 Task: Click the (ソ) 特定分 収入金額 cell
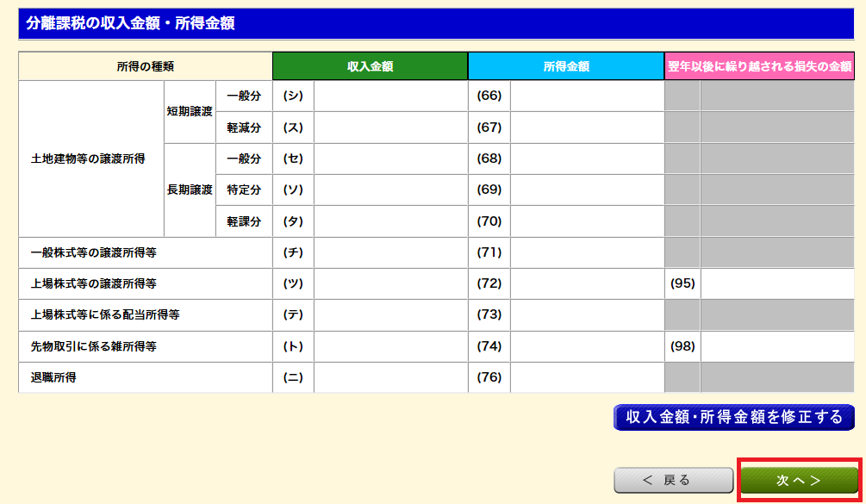[x=390, y=190]
